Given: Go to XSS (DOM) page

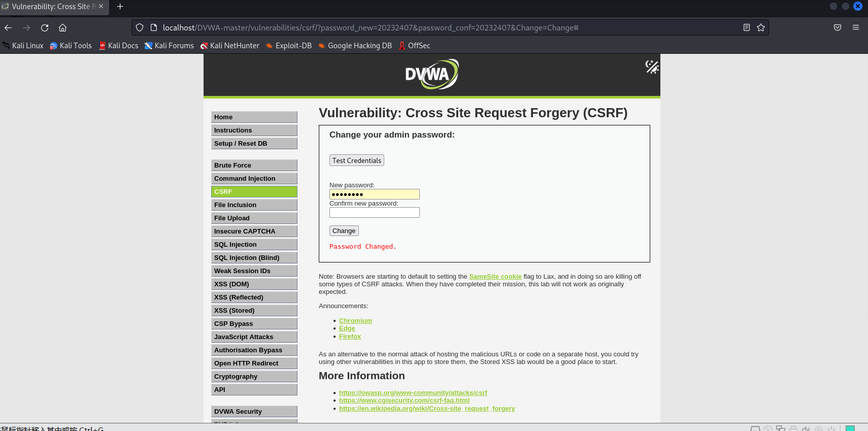Looking at the screenshot, I should 254,284.
